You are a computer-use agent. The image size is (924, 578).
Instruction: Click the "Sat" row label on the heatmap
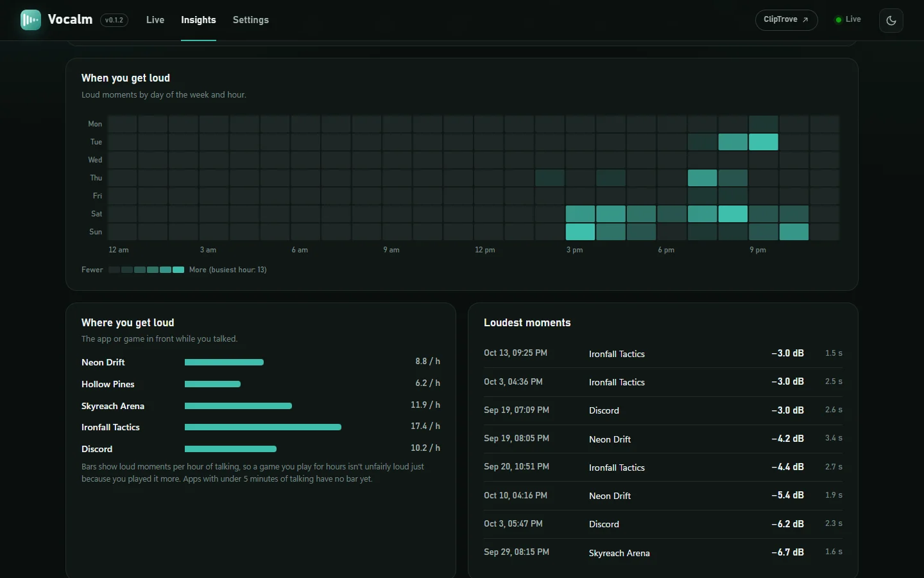tap(96, 214)
